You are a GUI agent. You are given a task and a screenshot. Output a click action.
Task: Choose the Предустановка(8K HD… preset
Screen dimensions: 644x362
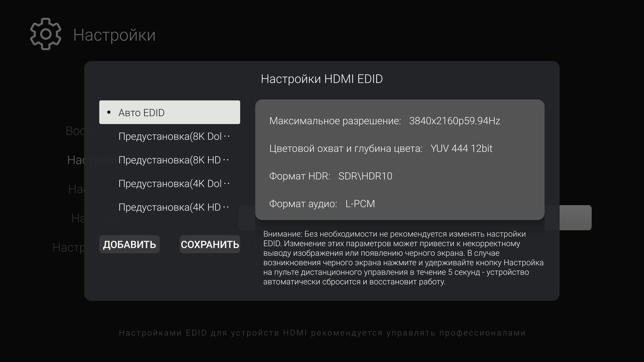pos(174,160)
